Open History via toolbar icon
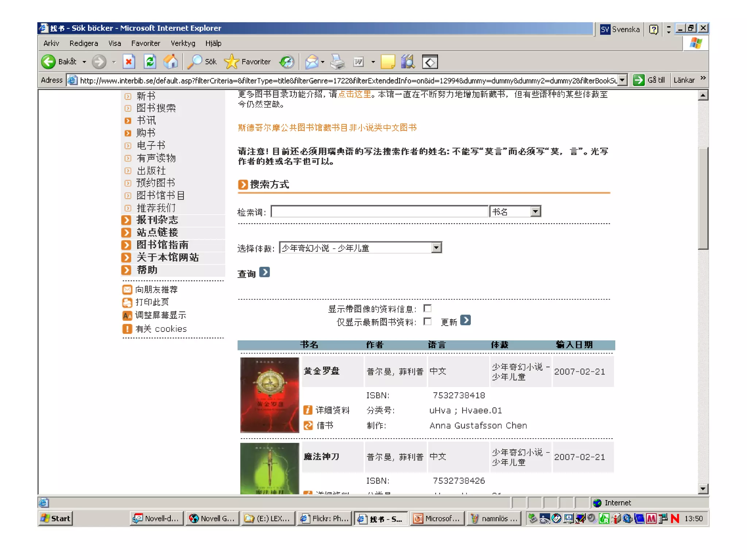Viewport: 747px width, 560px height. [287, 62]
